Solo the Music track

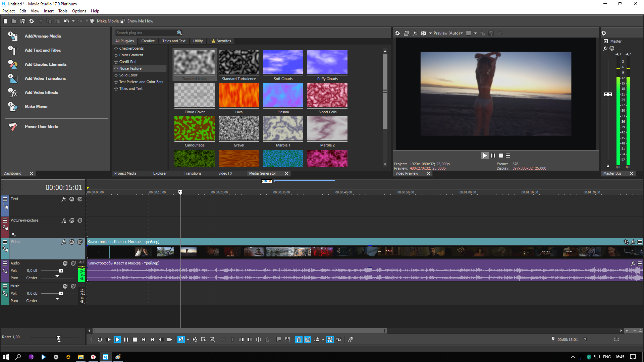click(x=73, y=286)
